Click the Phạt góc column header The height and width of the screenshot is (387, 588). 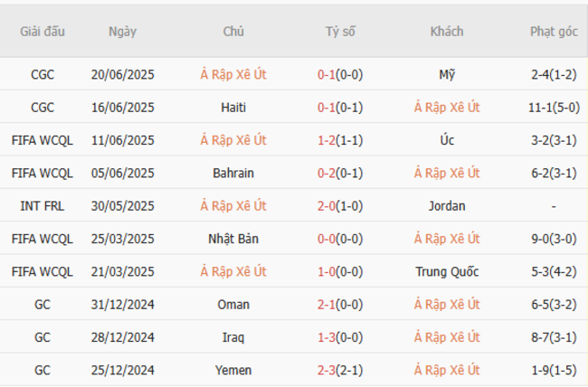[x=554, y=31]
